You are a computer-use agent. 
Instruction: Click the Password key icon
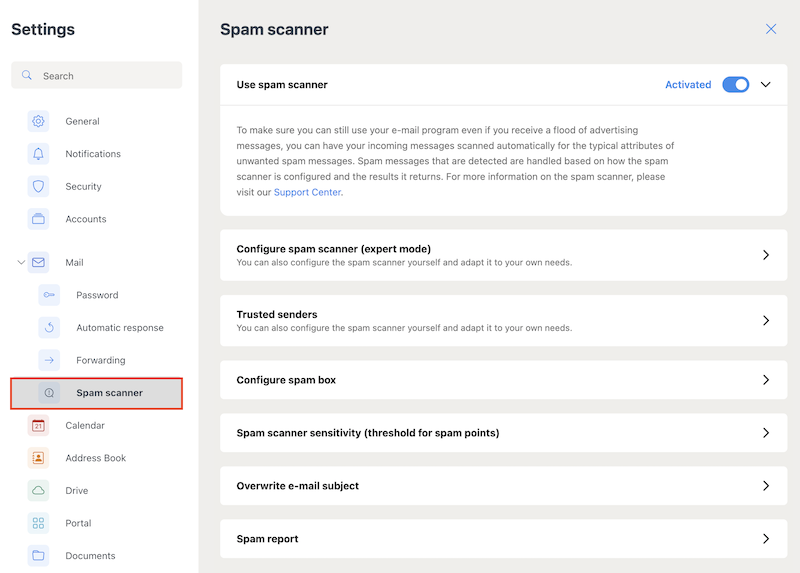49,295
